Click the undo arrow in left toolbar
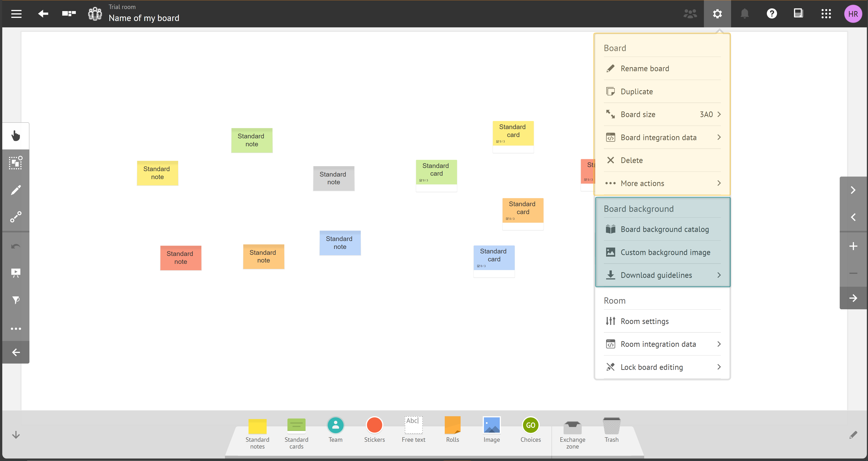The image size is (868, 461). pyautogui.click(x=16, y=246)
